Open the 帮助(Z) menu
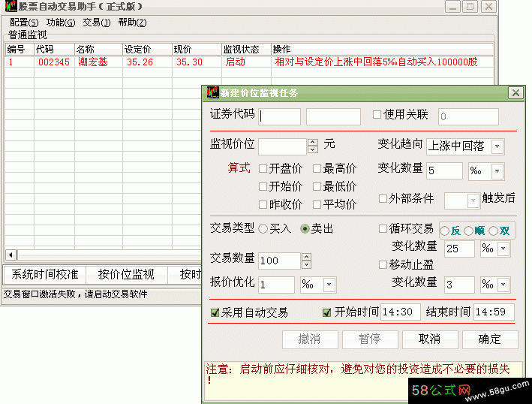 point(132,23)
